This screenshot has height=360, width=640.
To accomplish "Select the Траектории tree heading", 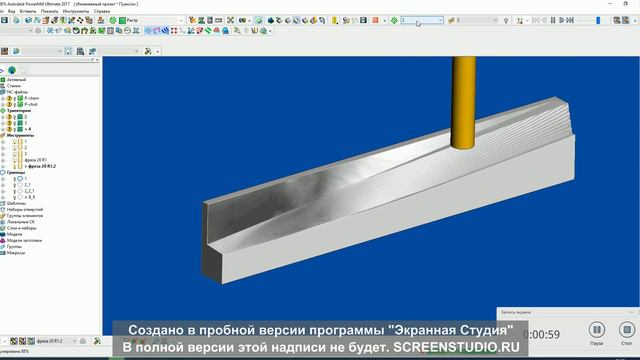I will click(x=19, y=111).
